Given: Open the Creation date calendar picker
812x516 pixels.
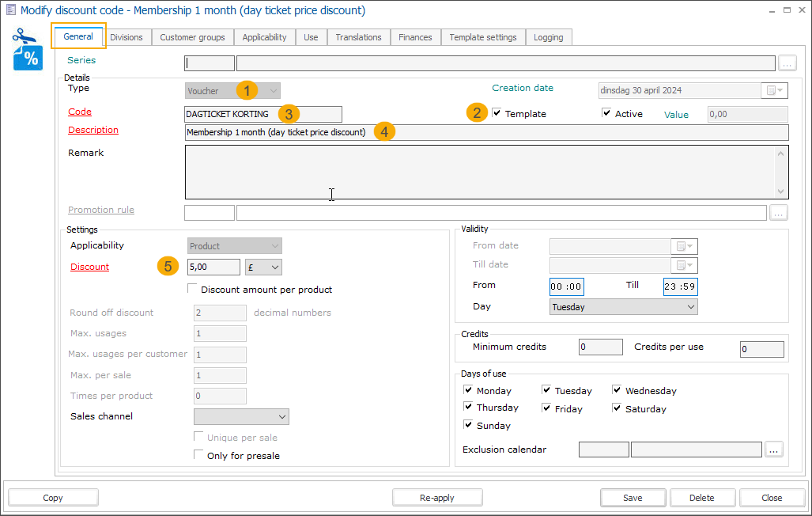Looking at the screenshot, I should [774, 91].
